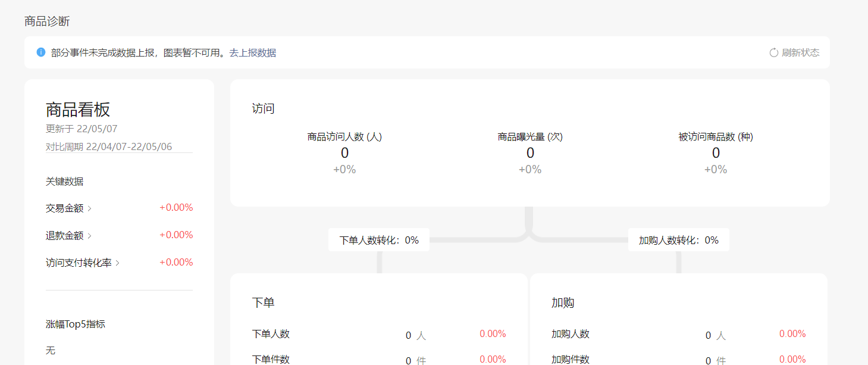Expand the 访问支付转化率 chevron arrow

click(118, 263)
